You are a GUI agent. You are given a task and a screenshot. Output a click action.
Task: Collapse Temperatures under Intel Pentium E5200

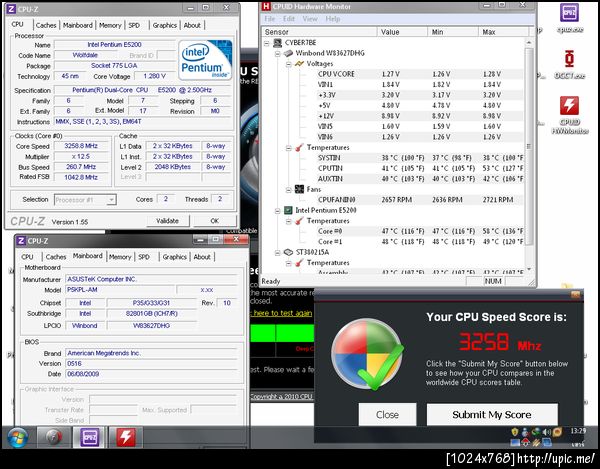[x=289, y=221]
